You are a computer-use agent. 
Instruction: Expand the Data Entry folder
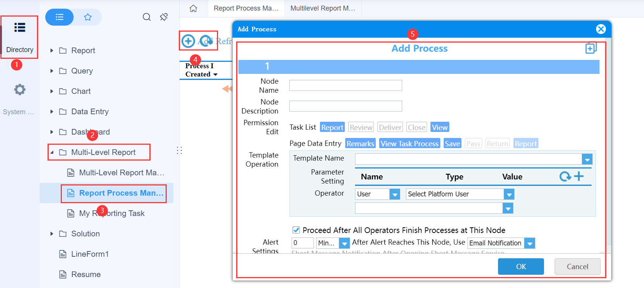pyautogui.click(x=52, y=112)
